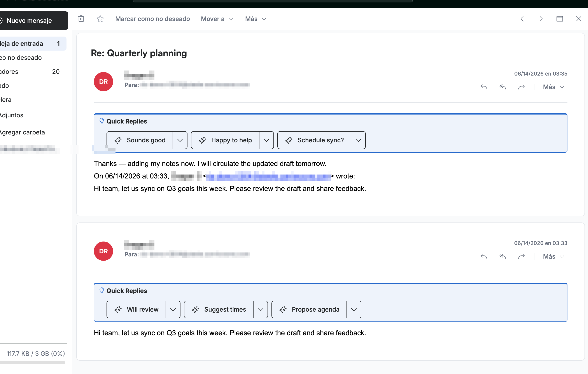
Task: Click the Re: Quarterly planning subject
Action: point(139,53)
